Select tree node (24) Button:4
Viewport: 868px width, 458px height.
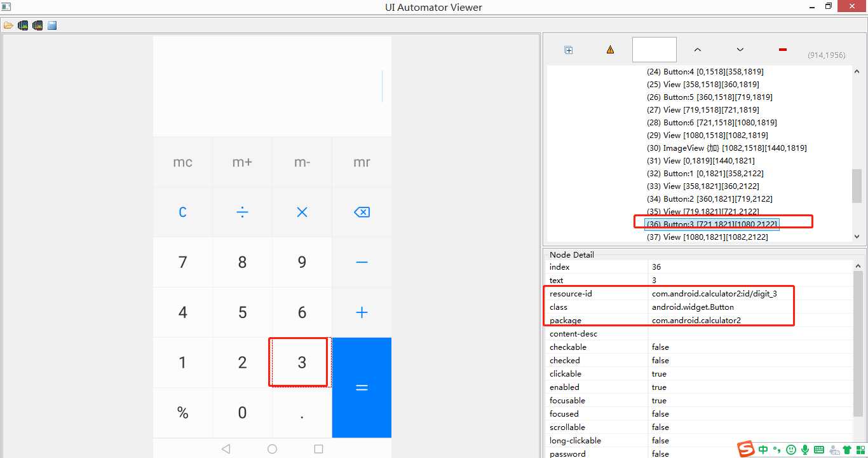point(705,72)
